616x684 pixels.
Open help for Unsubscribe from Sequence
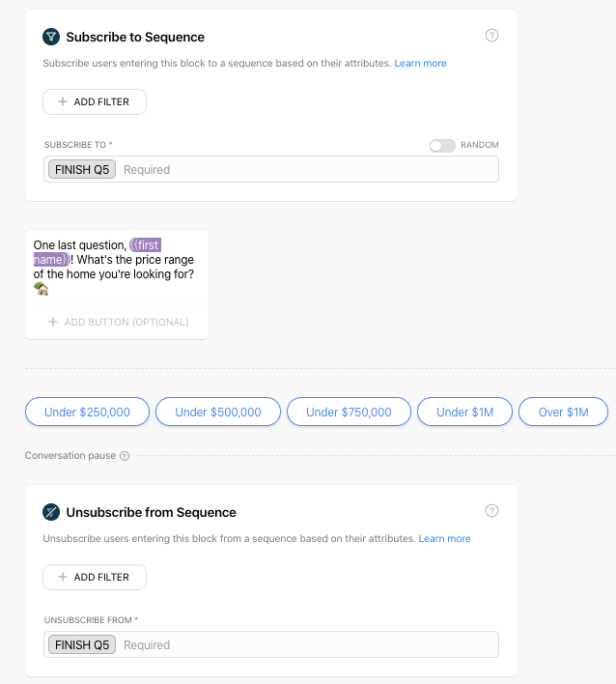(x=491, y=510)
